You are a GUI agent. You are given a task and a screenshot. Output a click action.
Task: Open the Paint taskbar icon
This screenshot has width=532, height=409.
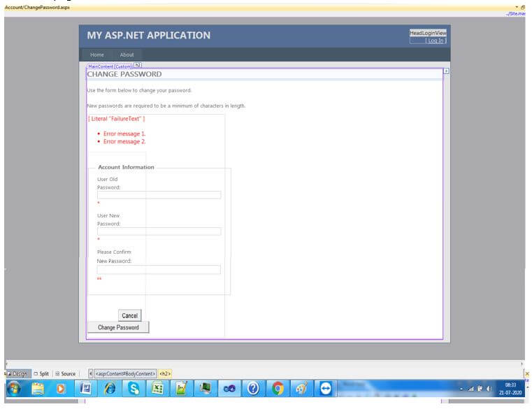click(x=301, y=388)
